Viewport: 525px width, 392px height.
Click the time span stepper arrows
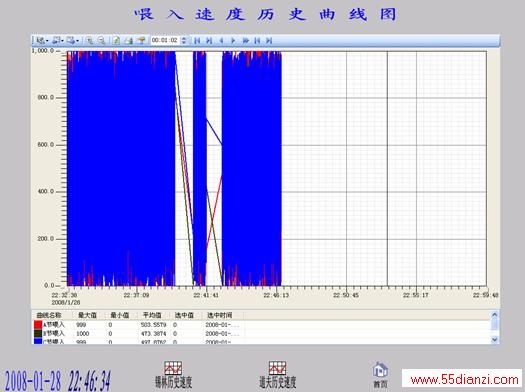point(183,41)
